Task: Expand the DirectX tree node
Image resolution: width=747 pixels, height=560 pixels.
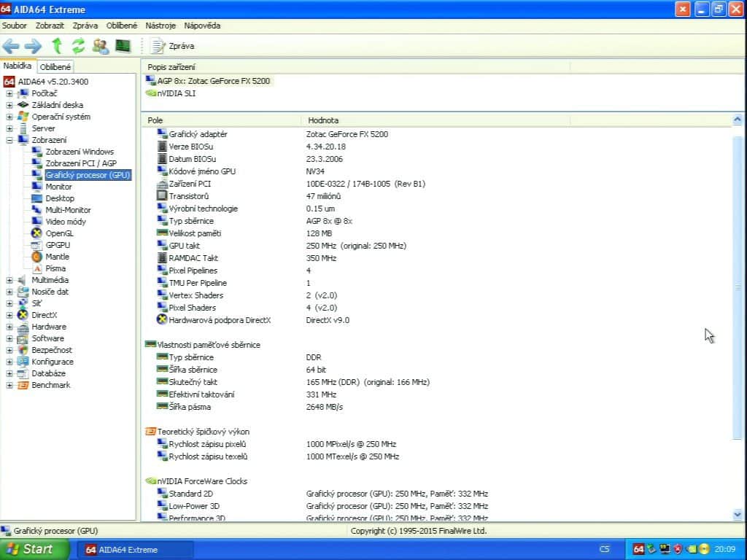Action: (9, 315)
